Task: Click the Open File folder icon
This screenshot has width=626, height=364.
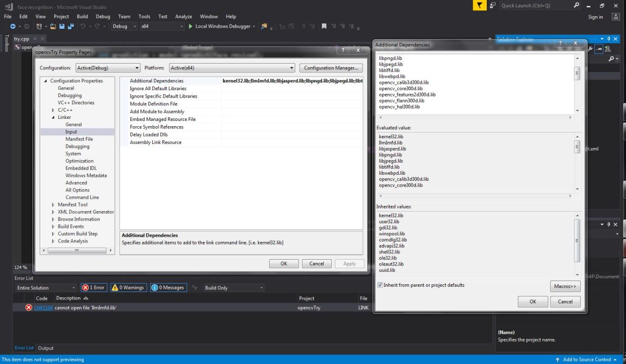Action: 53,26
